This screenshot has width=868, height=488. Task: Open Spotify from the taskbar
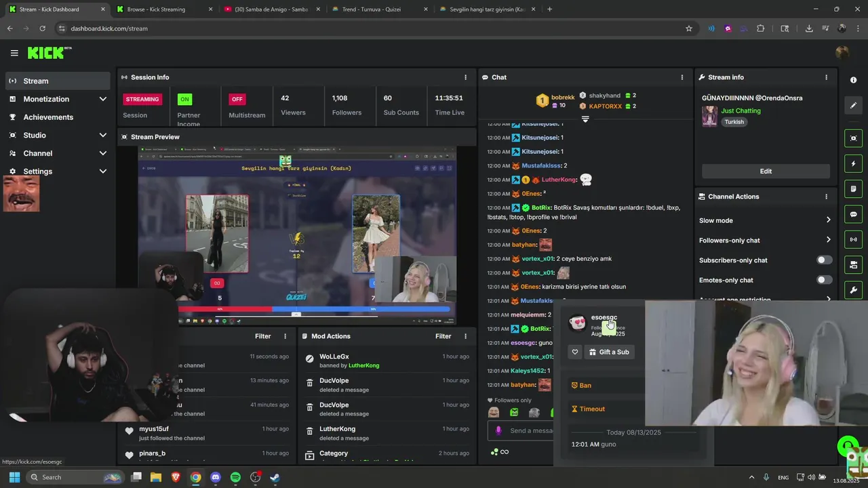pyautogui.click(x=235, y=477)
